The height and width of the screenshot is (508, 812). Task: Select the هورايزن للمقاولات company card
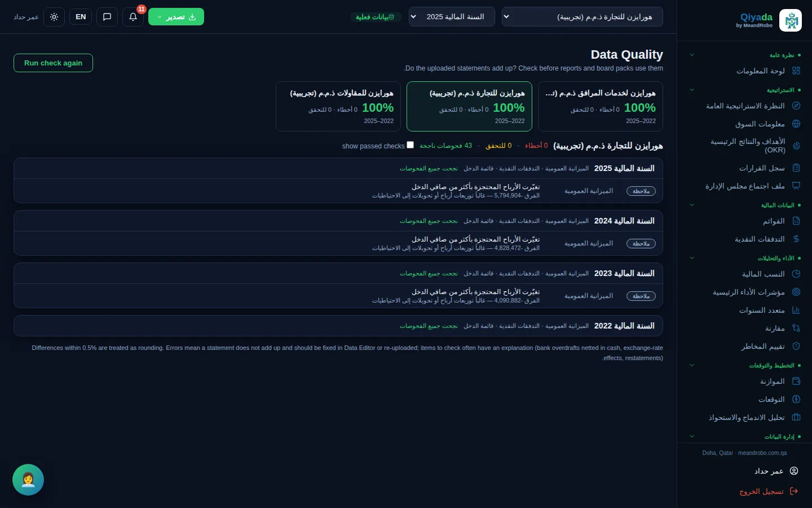pyautogui.click(x=338, y=107)
